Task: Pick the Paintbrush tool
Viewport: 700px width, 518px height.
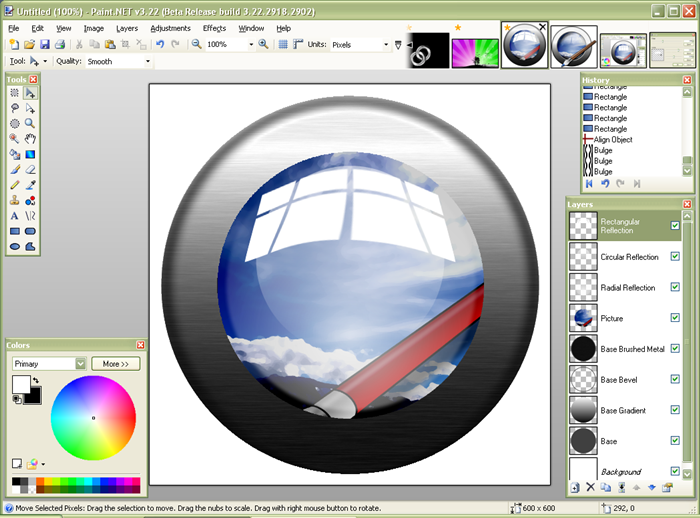Action: click(x=15, y=170)
